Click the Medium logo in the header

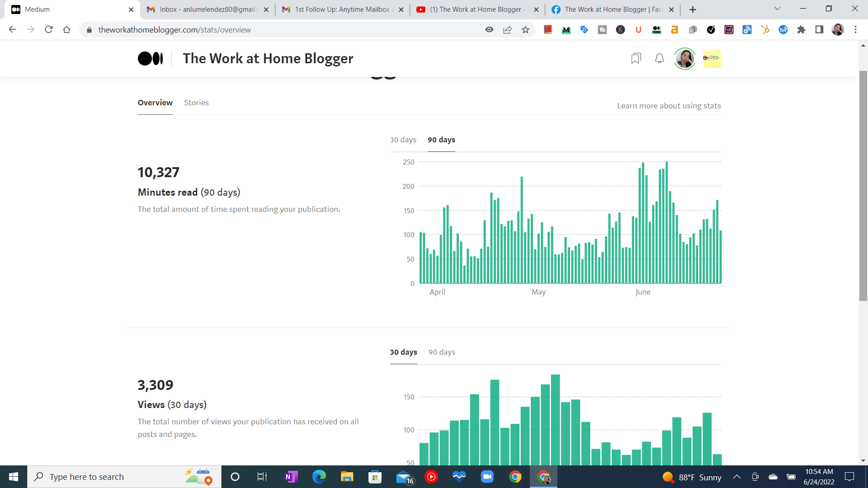point(150,59)
